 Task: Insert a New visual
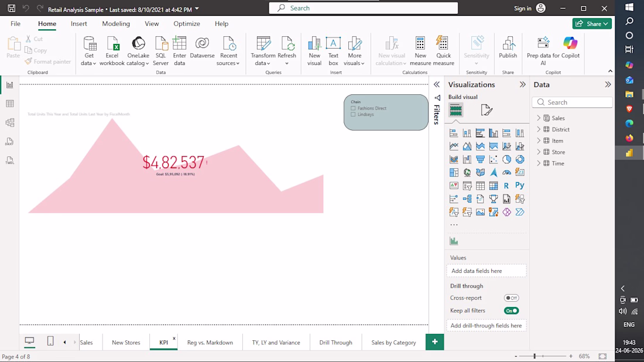click(314, 51)
